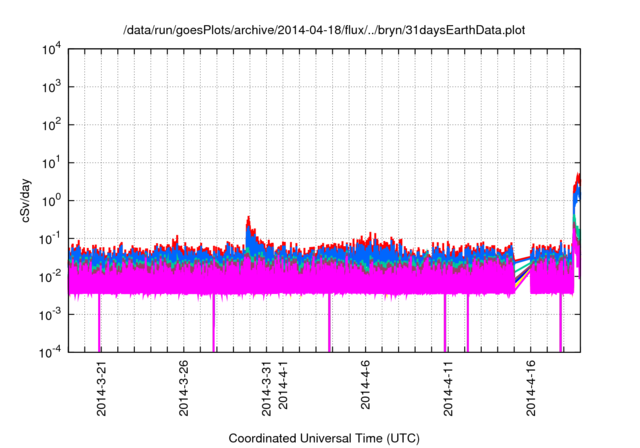Viewport: 640px width, 448px height.
Task: Click the 10^-2 y-axis tick label
Action: pos(50,276)
